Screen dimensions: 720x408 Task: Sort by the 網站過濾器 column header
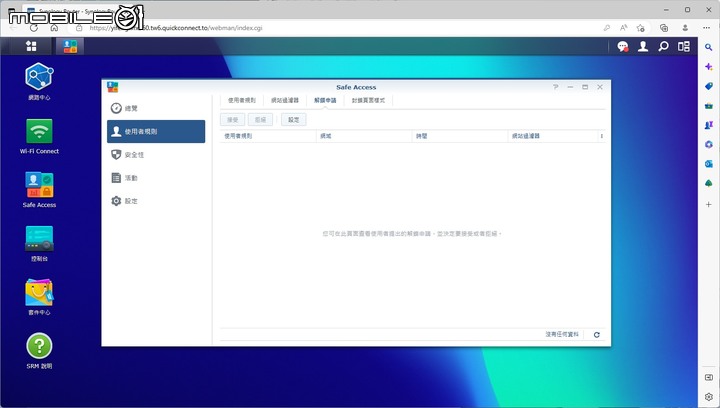pyautogui.click(x=552, y=136)
